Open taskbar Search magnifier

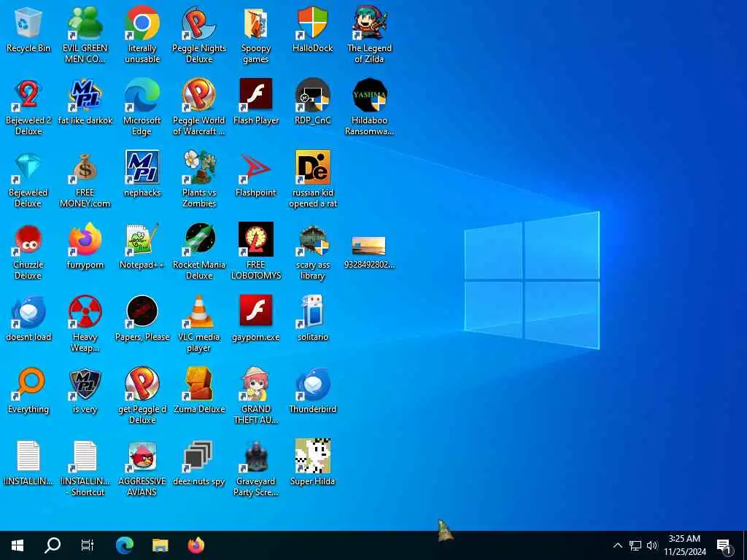[x=53, y=545]
